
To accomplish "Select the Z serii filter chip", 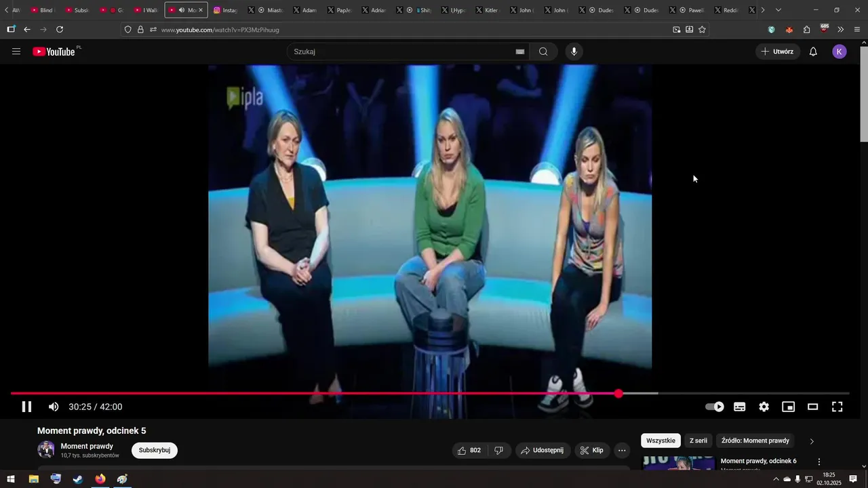I will coord(698,441).
